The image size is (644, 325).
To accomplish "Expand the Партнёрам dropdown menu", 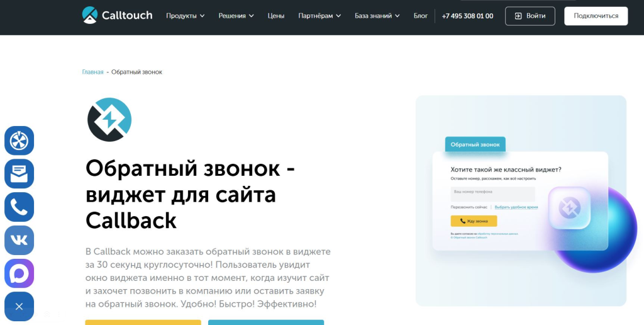I will tap(319, 16).
